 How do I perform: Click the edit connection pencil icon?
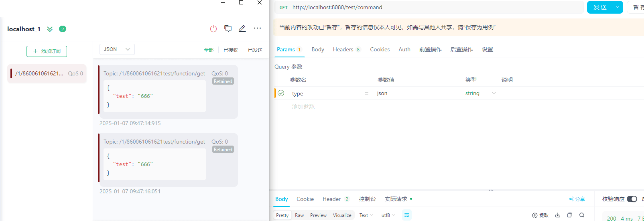tap(242, 28)
